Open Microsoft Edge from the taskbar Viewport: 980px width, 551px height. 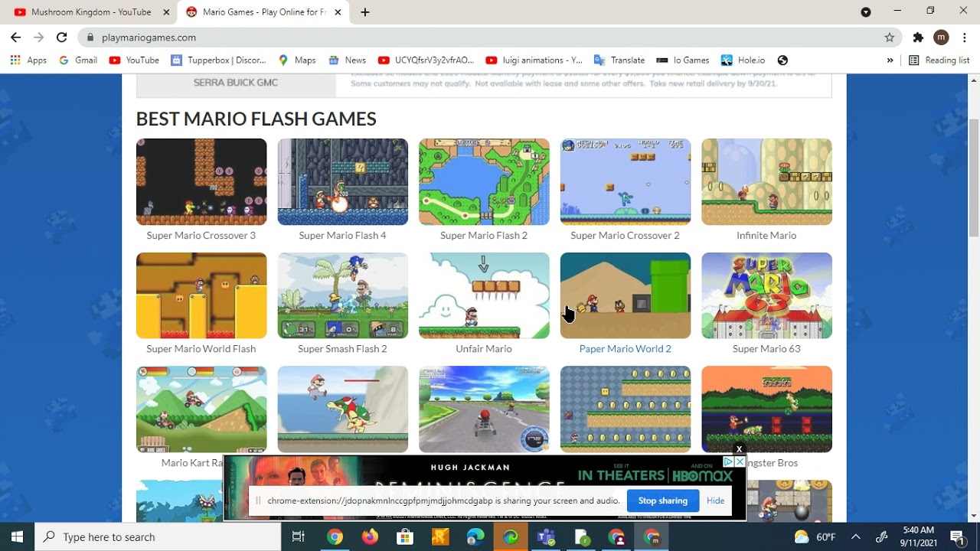point(475,536)
